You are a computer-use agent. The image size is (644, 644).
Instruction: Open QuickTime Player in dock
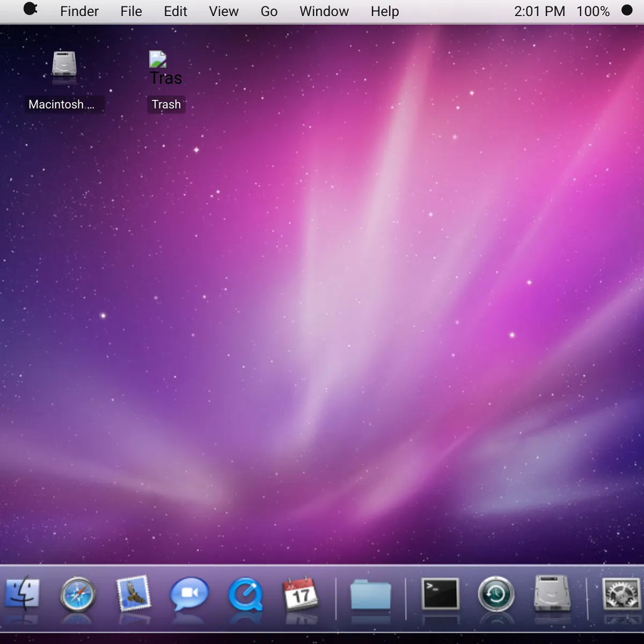pos(245,595)
